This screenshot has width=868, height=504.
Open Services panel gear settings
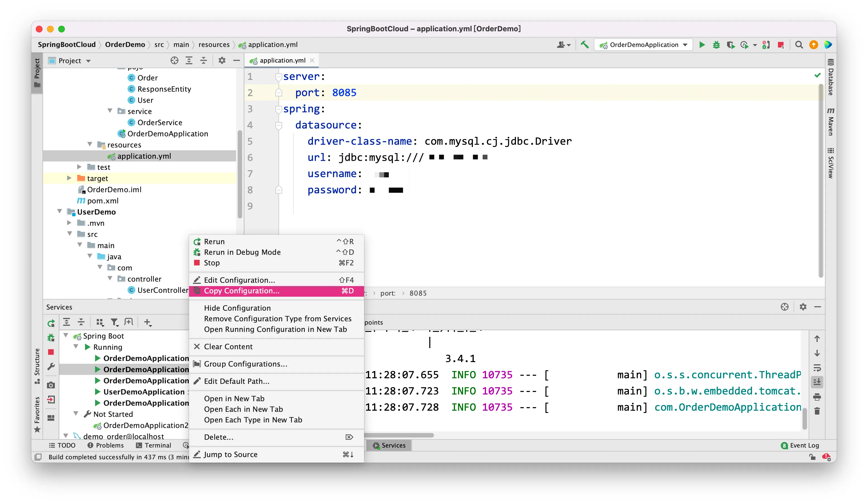click(803, 307)
